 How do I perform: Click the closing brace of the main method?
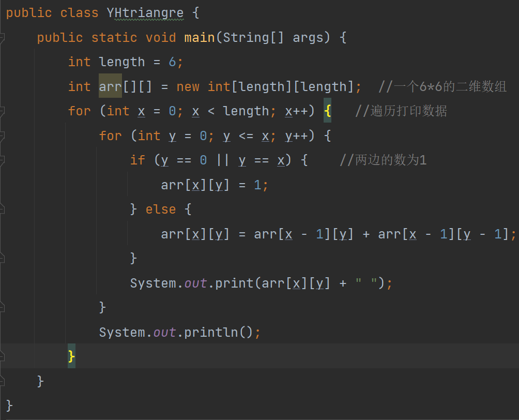[x=40, y=381]
